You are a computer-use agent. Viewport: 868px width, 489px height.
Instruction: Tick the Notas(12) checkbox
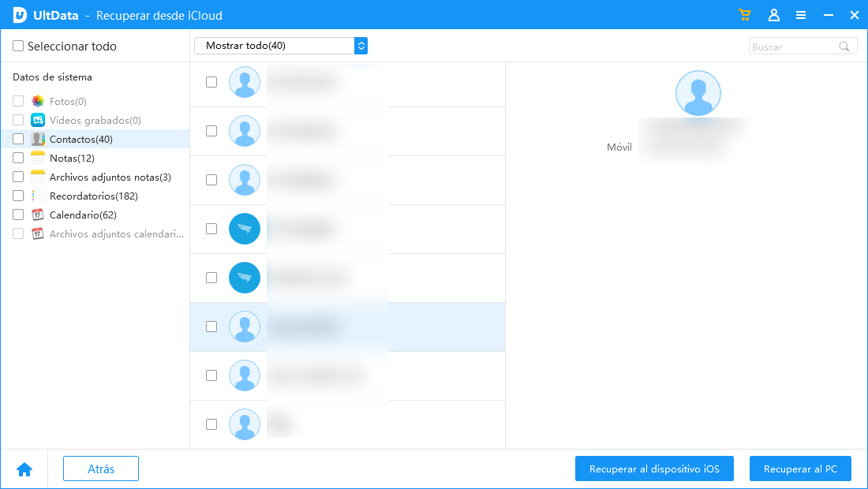18,158
